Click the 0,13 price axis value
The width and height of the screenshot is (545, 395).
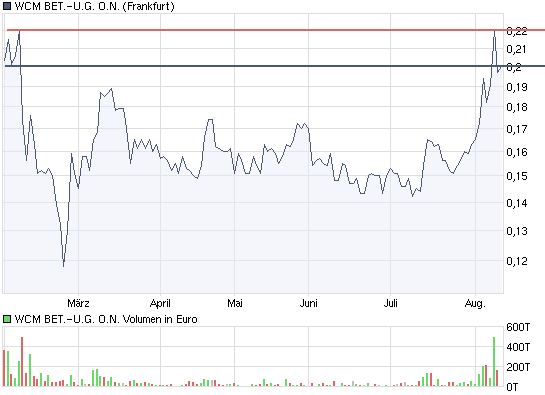517,231
